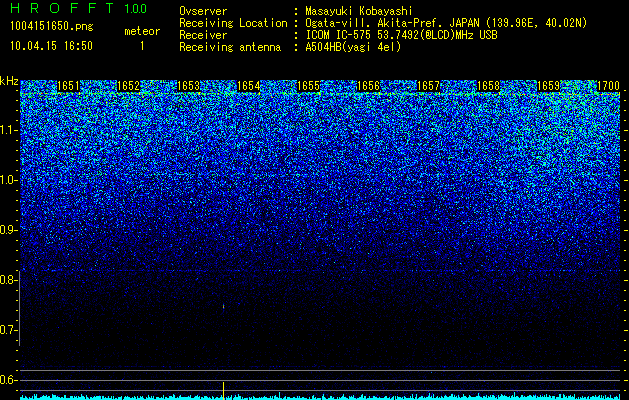Click the meteor echo dot in the spectrogram
This screenshot has width=629, height=400.
[x=223, y=307]
